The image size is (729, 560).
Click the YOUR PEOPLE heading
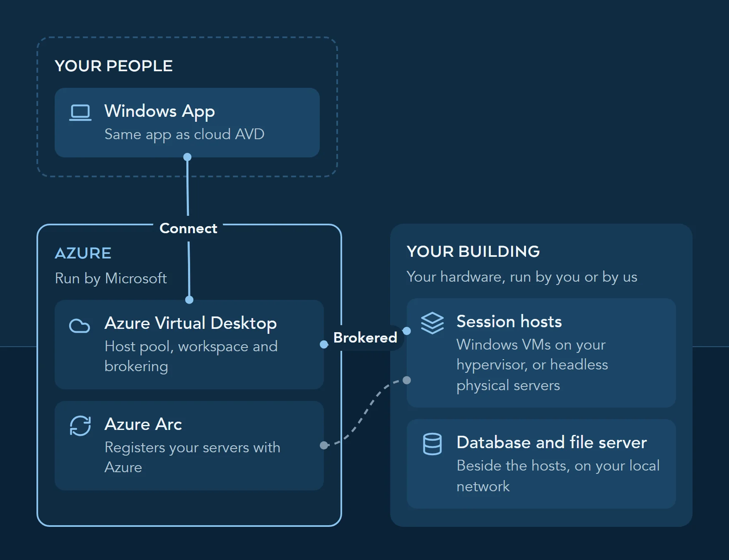coord(113,66)
